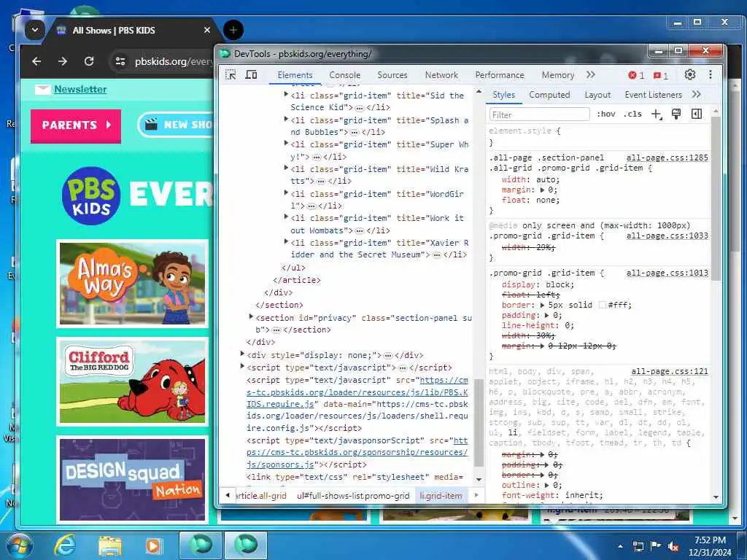Click the Newsletter link in the PBS Kids page
The width and height of the screenshot is (747, 560).
pos(80,89)
